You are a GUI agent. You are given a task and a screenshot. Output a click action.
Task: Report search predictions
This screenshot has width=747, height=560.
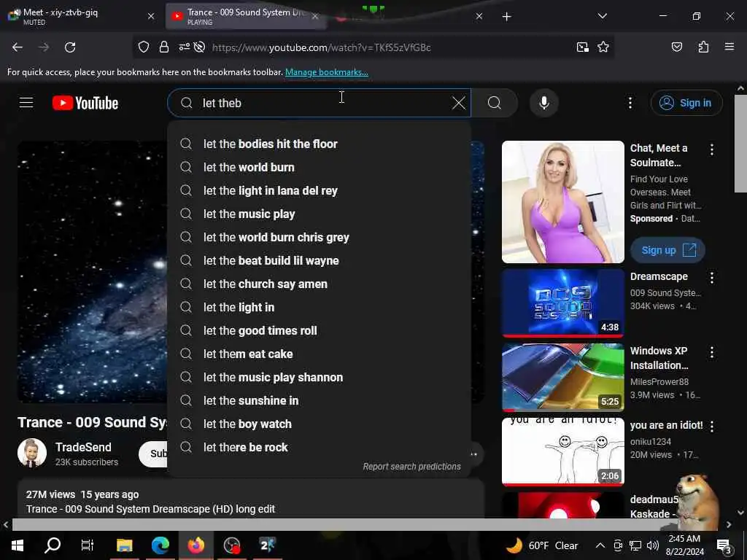[411, 467]
